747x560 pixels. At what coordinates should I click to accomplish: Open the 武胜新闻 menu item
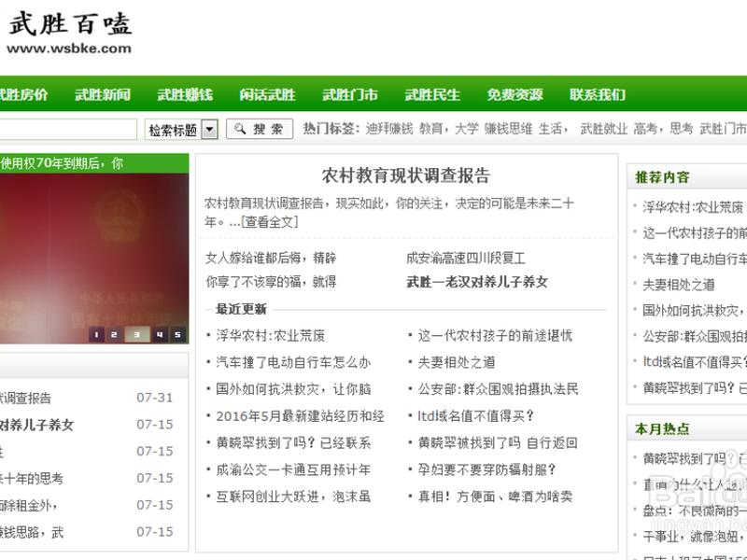point(103,95)
